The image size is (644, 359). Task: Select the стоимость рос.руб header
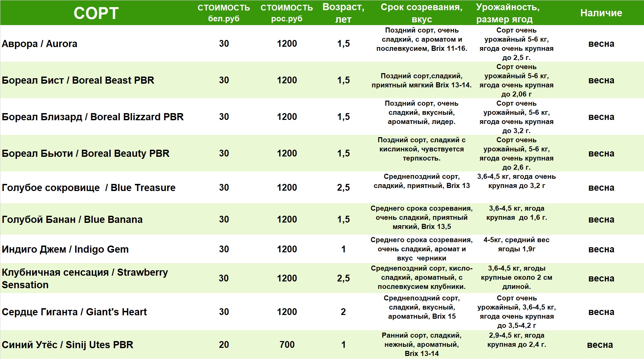[x=287, y=13]
